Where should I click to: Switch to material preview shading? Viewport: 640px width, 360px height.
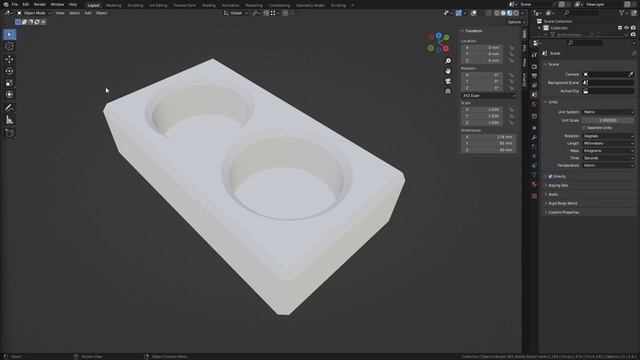(x=510, y=13)
